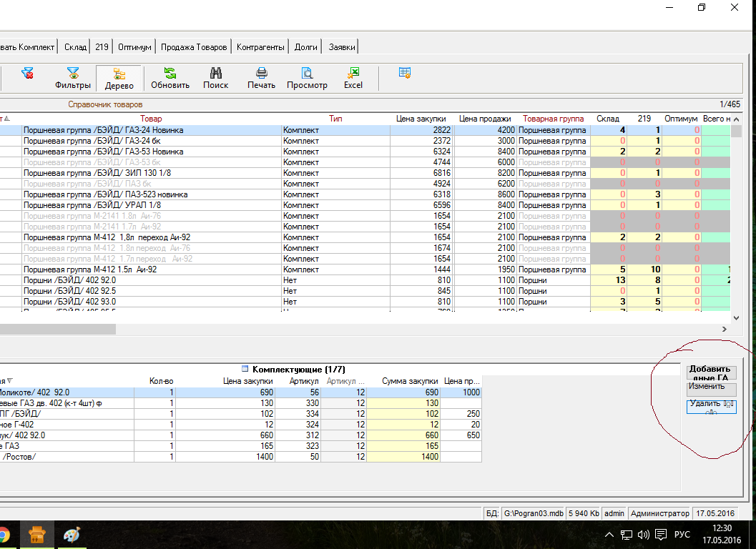This screenshot has width=756, height=549.
Task: Open Поиск binoculars search tool
Action: click(215, 78)
